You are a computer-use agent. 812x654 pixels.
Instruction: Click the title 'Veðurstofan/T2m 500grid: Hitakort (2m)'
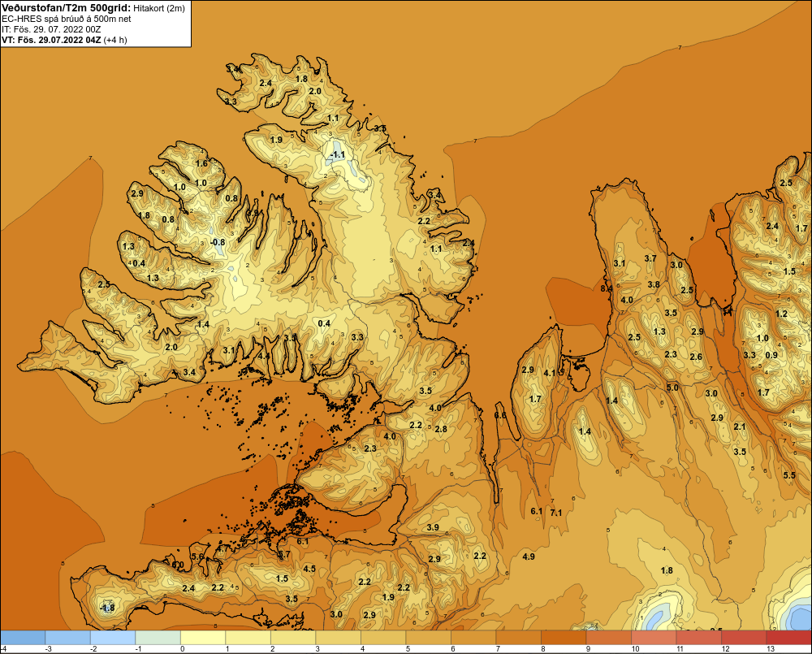pos(93,8)
